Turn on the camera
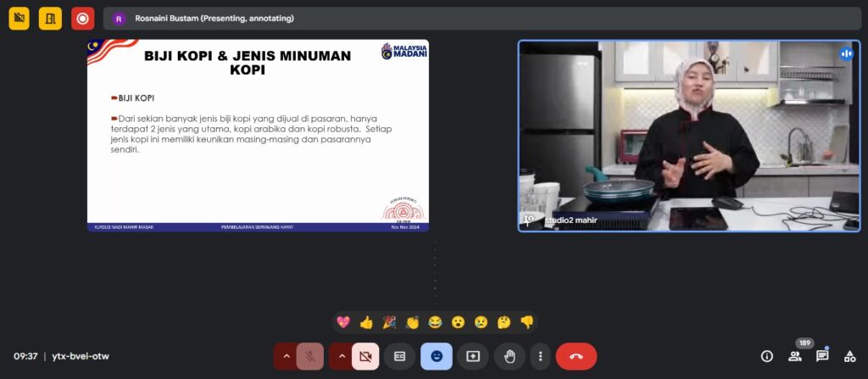The image size is (868, 379). [x=365, y=357]
